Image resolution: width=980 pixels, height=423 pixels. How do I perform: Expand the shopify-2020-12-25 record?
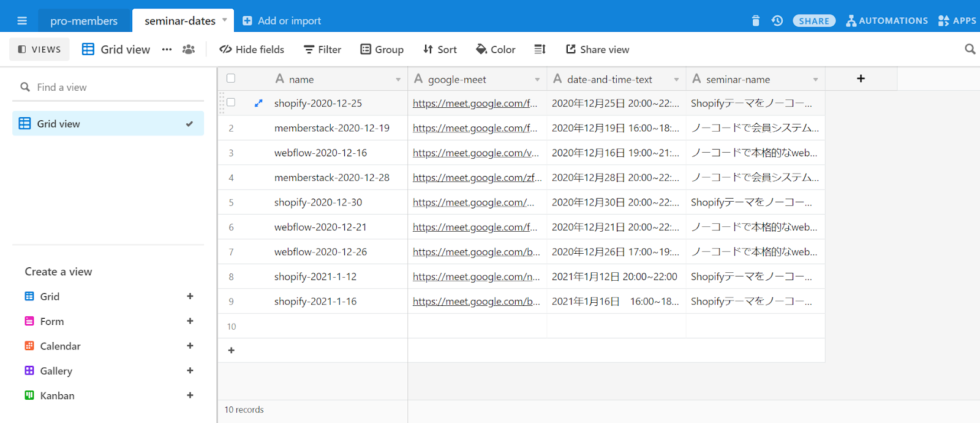(x=258, y=103)
